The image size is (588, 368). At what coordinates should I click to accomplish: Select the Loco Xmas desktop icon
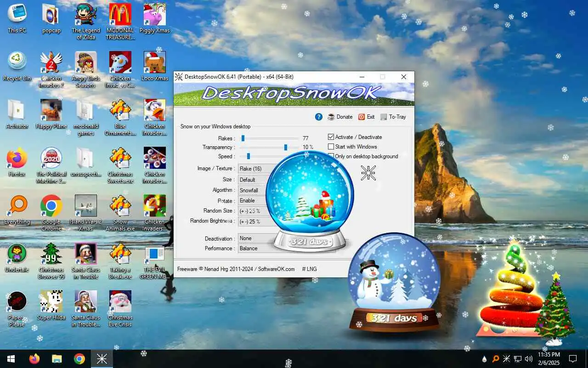click(154, 67)
